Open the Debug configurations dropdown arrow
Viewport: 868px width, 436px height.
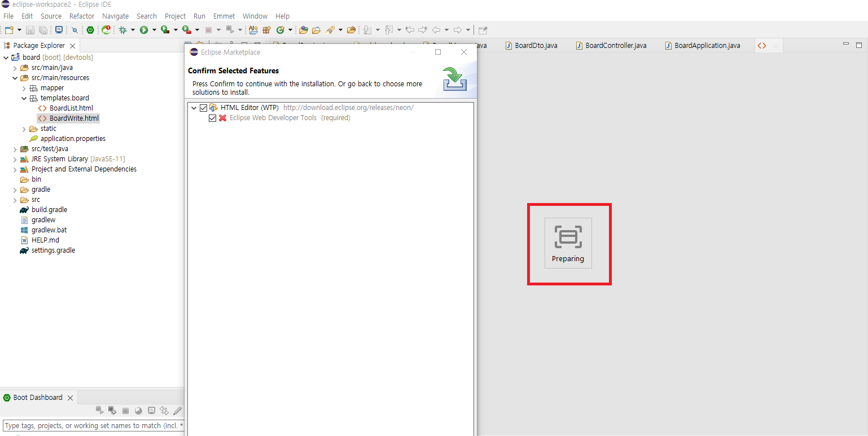(x=133, y=30)
